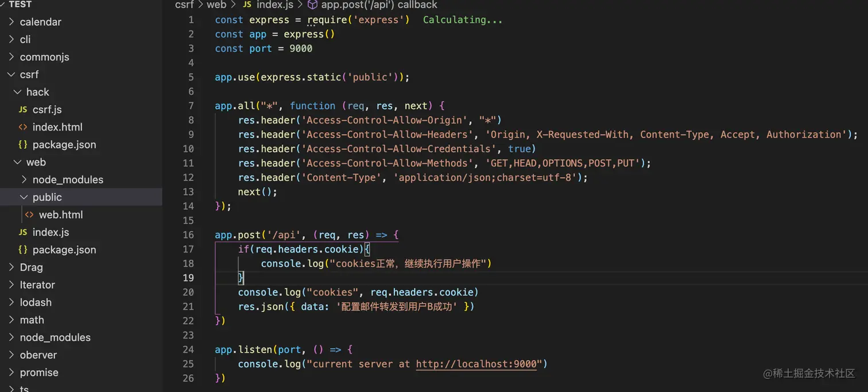The image size is (868, 392).
Task: Click the JS icon of csrf.js
Action: tap(23, 109)
